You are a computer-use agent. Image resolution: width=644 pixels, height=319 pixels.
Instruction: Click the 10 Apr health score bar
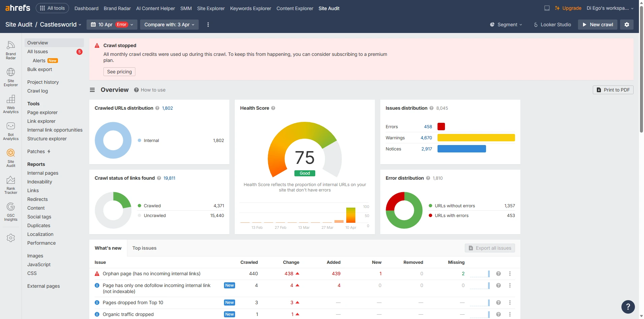[x=351, y=215]
